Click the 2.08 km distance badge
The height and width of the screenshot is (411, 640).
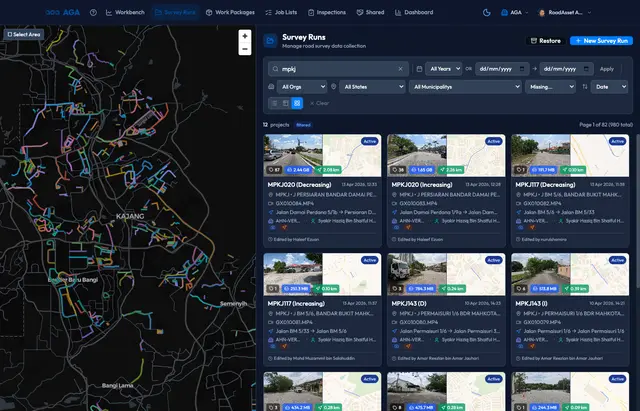328,170
